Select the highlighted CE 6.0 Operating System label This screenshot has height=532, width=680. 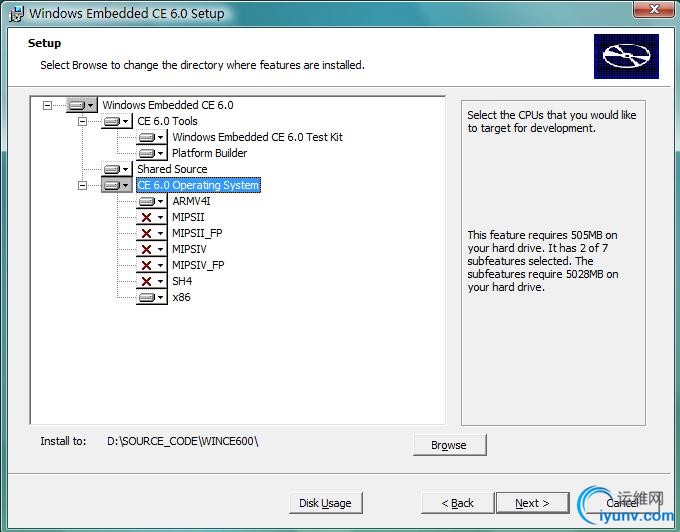click(198, 185)
